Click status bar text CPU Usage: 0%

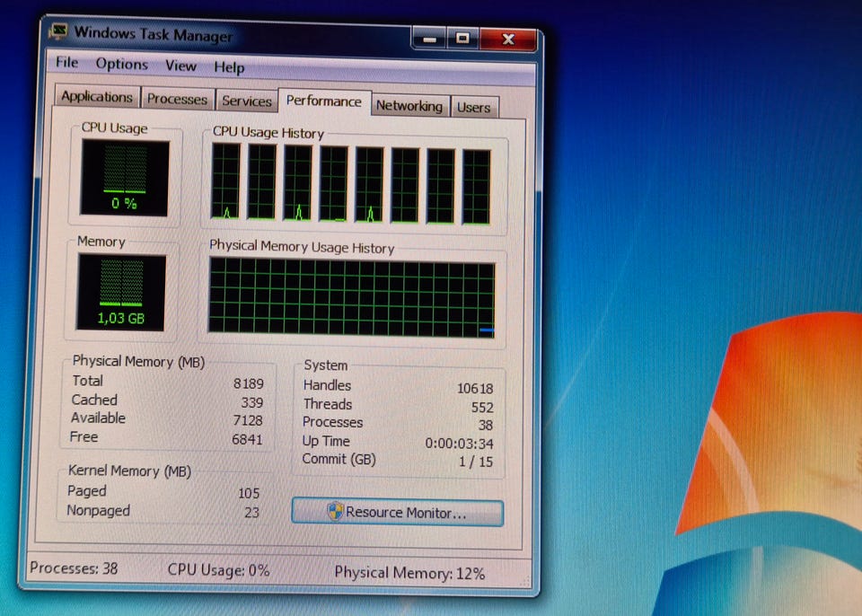219,570
